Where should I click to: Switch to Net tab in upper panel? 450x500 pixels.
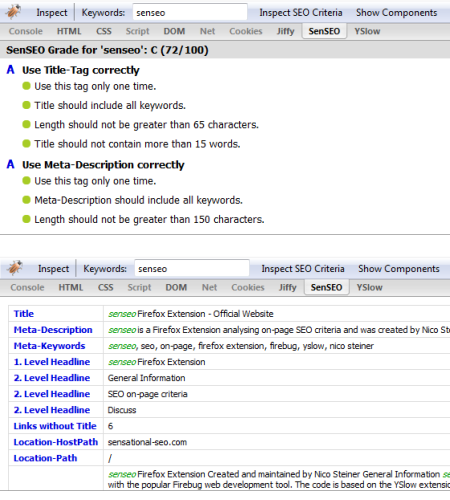pos(207,31)
